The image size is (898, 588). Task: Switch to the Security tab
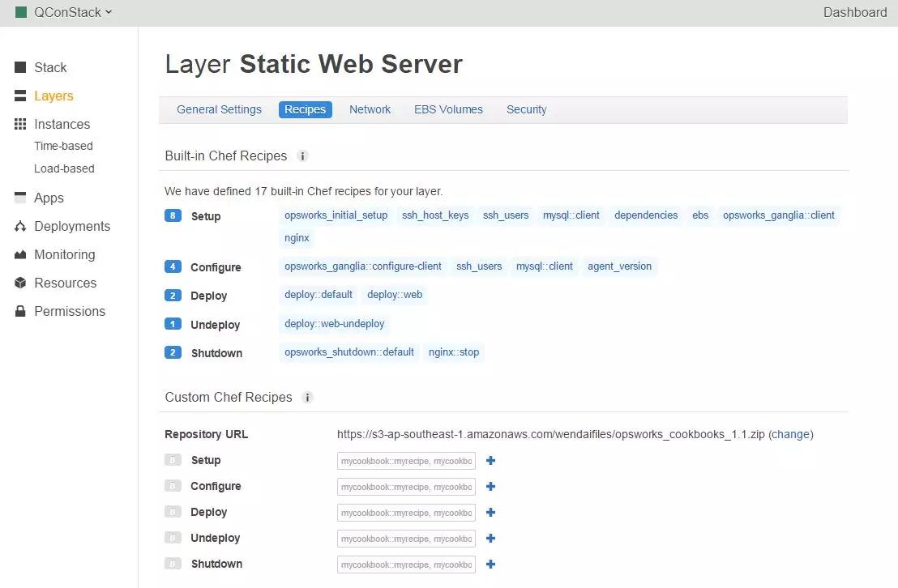pos(526,109)
